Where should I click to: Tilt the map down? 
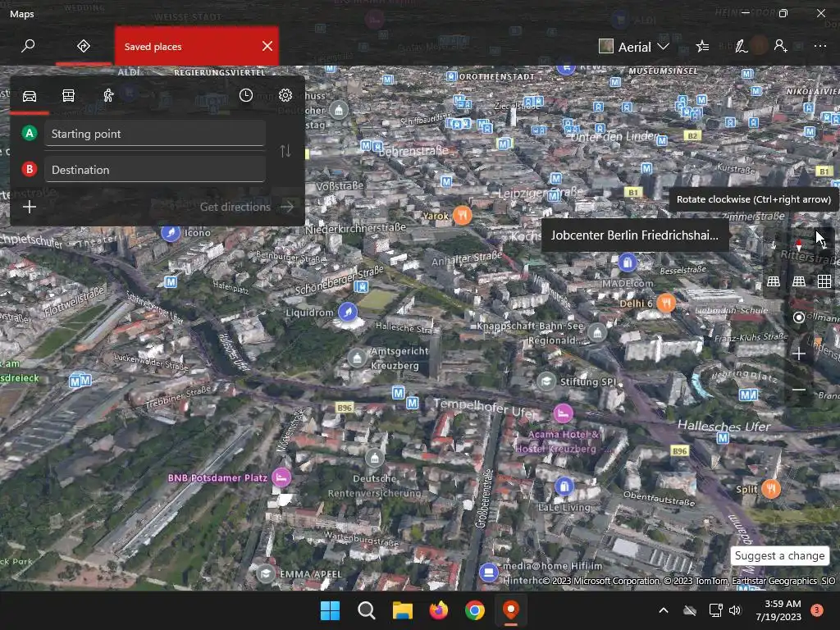tap(773, 281)
